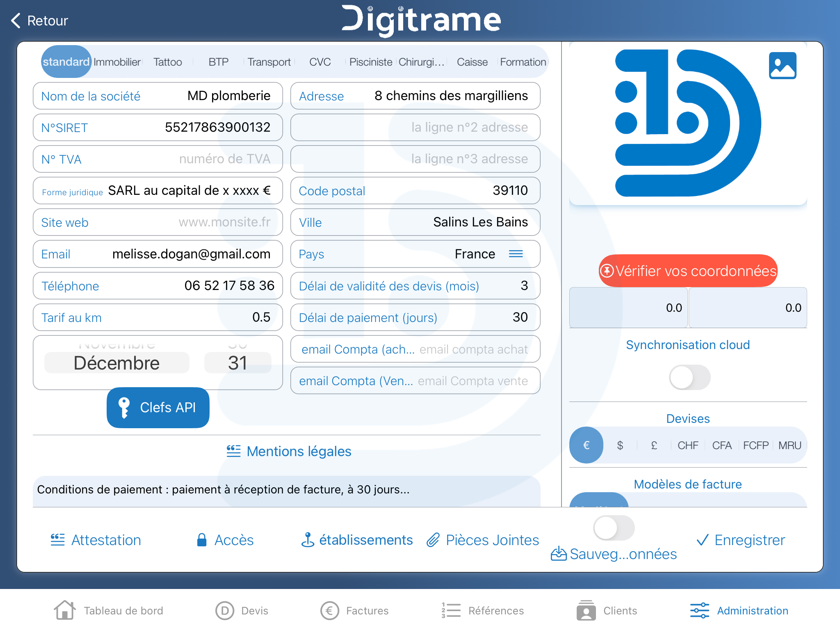Select the MRU currency segment
This screenshot has width=840, height=630.
click(x=790, y=445)
